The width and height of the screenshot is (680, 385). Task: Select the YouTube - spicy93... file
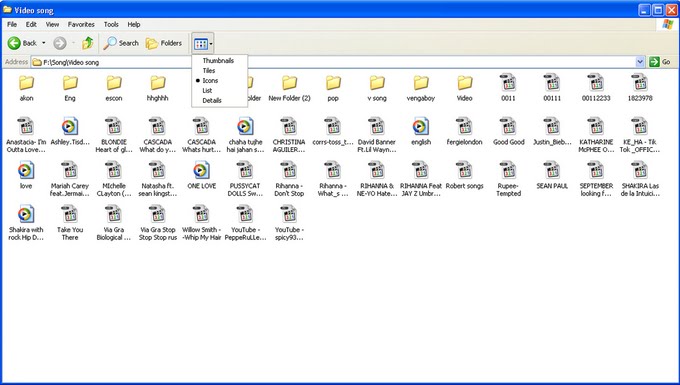[289, 223]
